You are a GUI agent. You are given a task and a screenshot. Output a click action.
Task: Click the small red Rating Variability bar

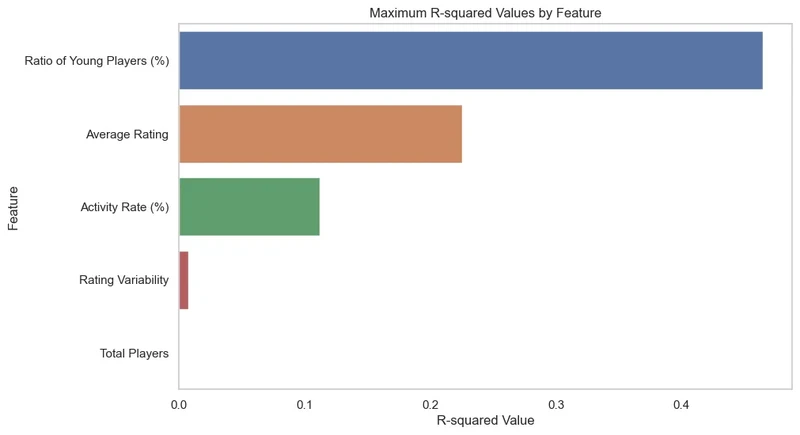click(x=184, y=280)
